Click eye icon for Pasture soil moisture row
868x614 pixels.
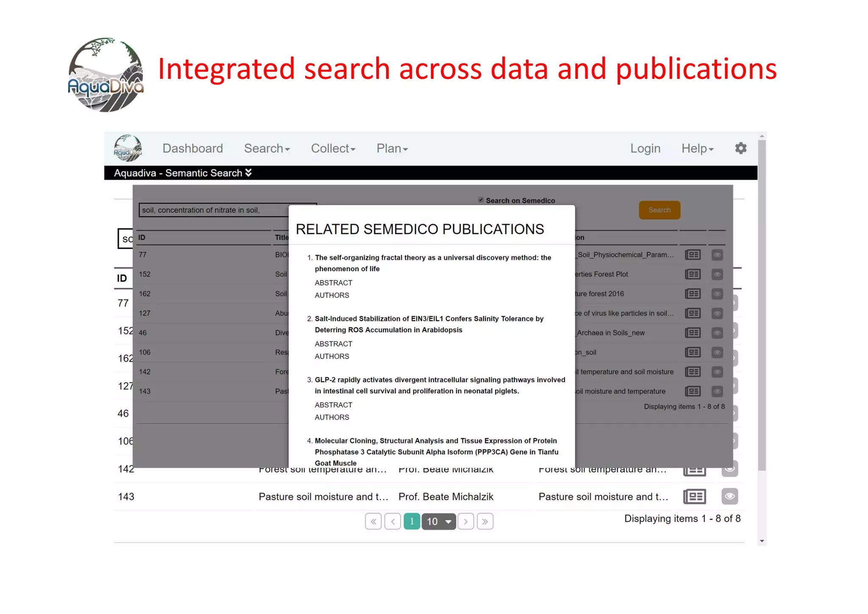tap(730, 496)
